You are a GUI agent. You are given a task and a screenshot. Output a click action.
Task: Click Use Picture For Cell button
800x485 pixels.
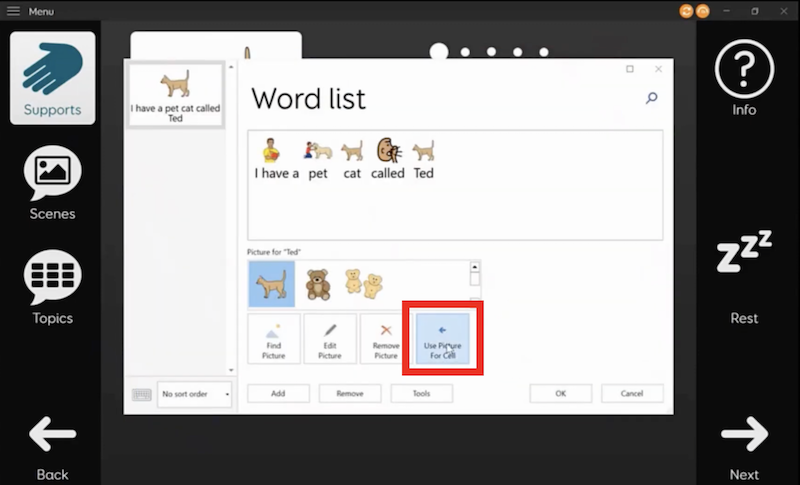(x=441, y=339)
